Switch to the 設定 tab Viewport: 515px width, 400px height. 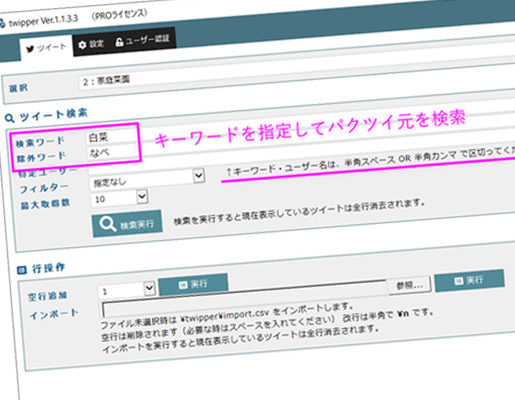(91, 44)
